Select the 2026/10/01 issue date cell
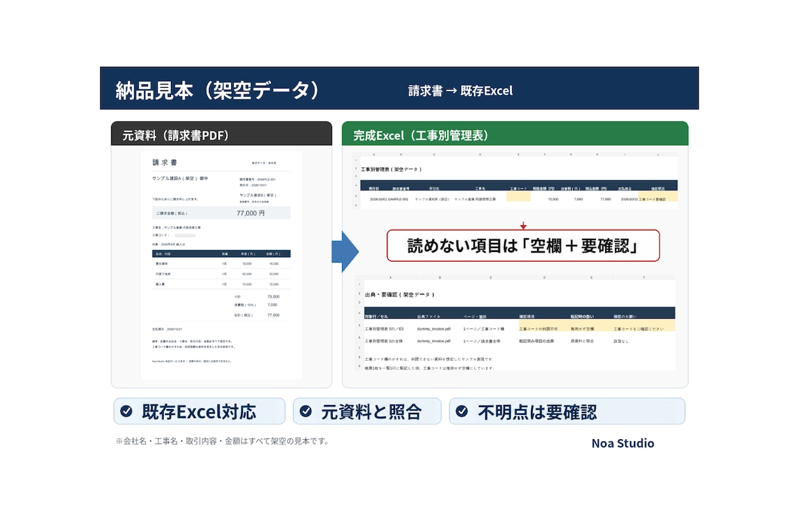The width and height of the screenshot is (799, 532). point(379,199)
